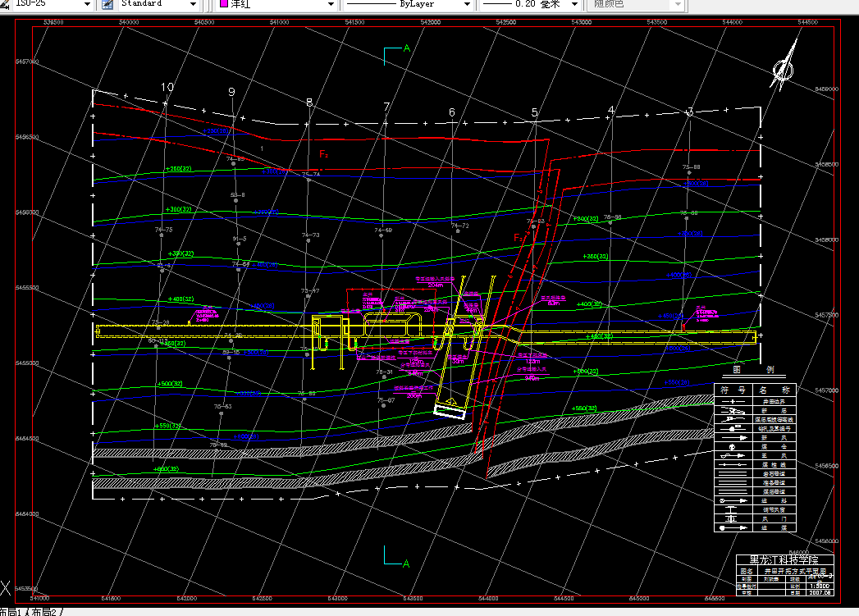The width and height of the screenshot is (859, 616).
Task: Click the 风门 legend symbol
Action: point(731,518)
